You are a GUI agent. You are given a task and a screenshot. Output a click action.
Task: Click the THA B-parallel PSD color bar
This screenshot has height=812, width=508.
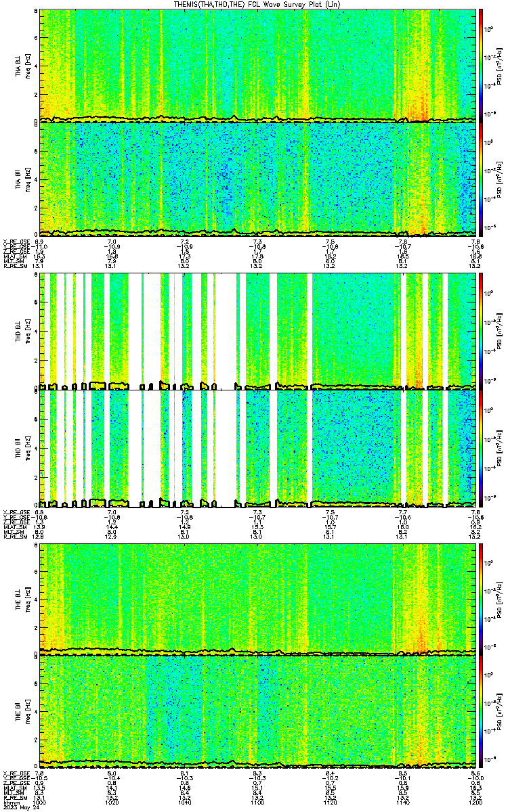481,179
